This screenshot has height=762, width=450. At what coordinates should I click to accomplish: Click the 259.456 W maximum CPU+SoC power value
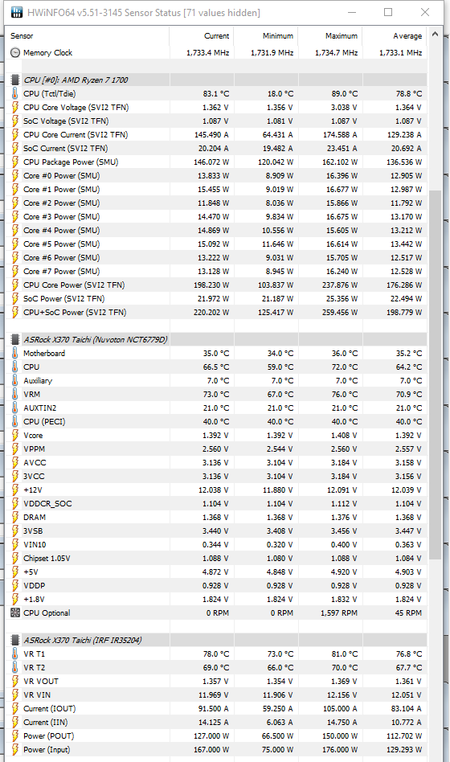(x=339, y=312)
